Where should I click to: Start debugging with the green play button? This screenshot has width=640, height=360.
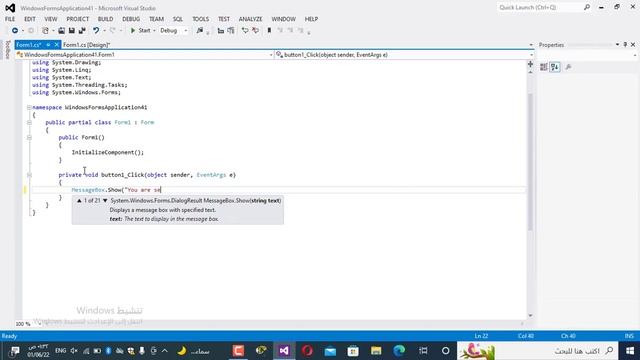(133, 31)
